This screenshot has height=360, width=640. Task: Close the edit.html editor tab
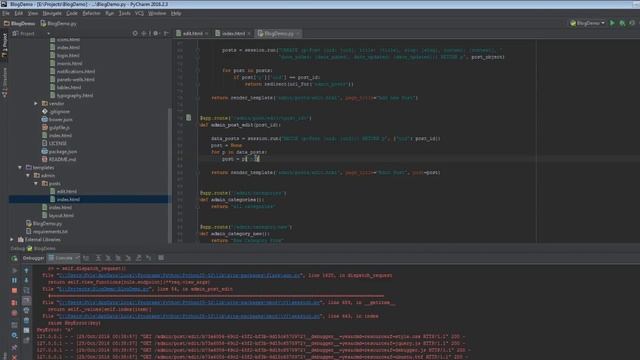207,33
